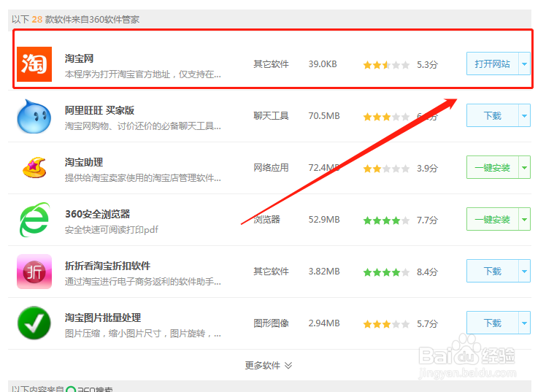Click the 5.3分 score

point(427,64)
